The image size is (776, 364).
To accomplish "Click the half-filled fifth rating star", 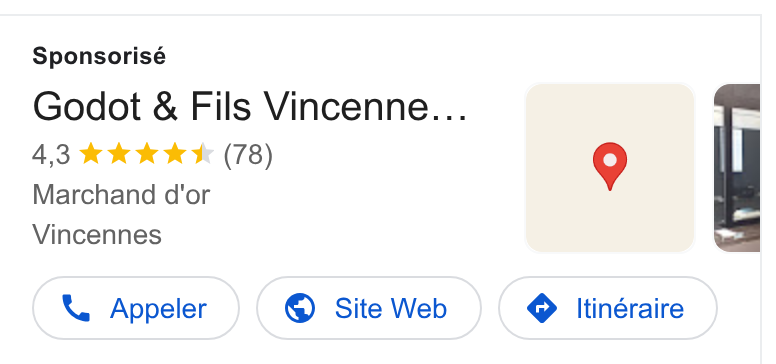I will pyautogui.click(x=203, y=154).
